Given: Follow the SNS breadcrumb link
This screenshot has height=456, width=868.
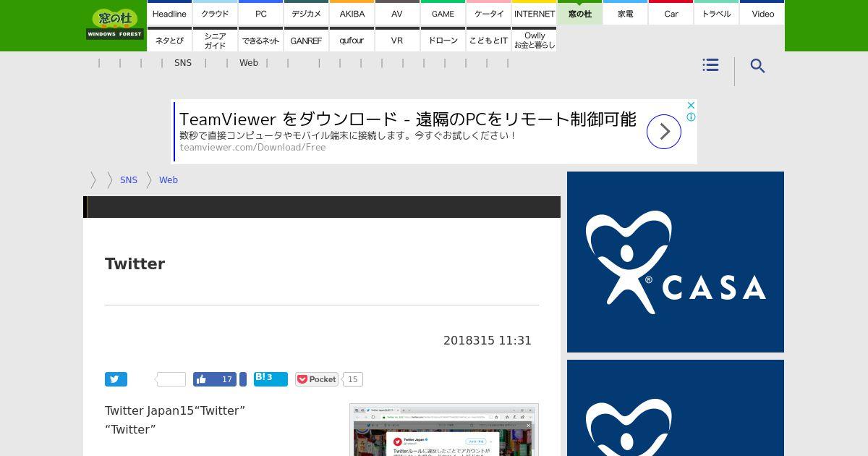Looking at the screenshot, I should pyautogui.click(x=129, y=180).
